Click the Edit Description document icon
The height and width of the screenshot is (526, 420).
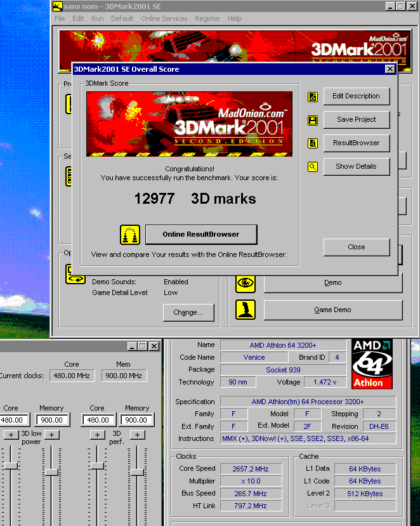pos(313,97)
